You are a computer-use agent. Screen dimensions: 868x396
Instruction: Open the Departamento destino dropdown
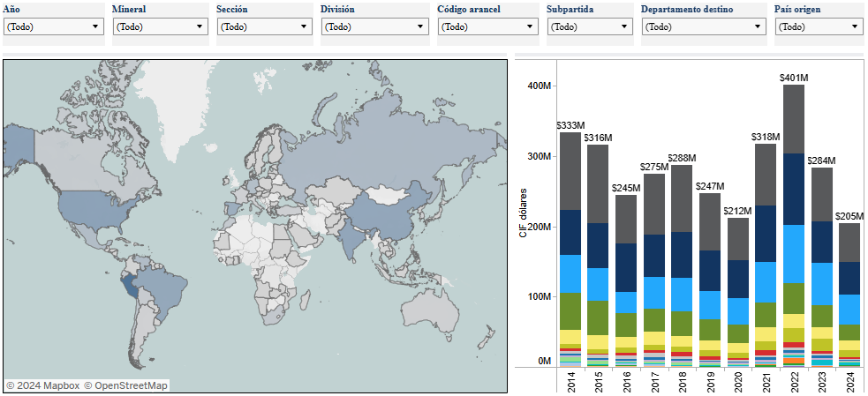tap(704, 26)
